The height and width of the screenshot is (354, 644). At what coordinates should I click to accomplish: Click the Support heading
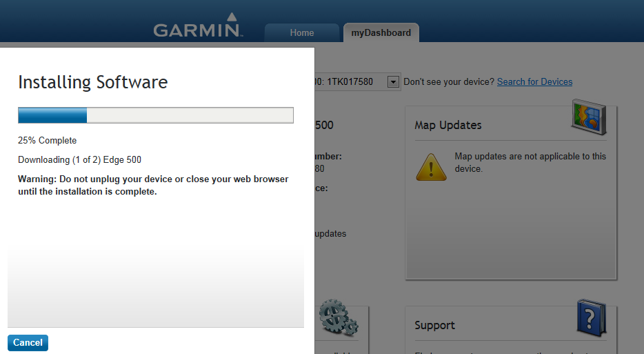(x=434, y=326)
